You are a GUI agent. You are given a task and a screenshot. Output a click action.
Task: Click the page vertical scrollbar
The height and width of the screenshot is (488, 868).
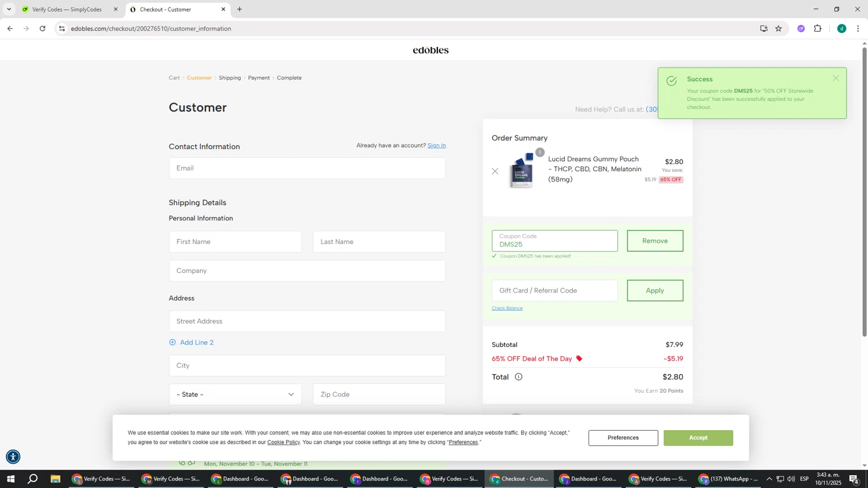[x=865, y=192]
